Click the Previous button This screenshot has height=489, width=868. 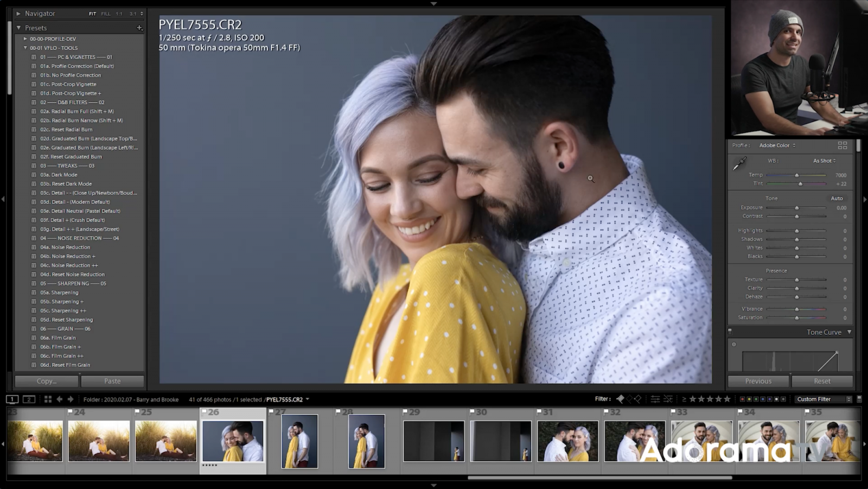point(758,381)
